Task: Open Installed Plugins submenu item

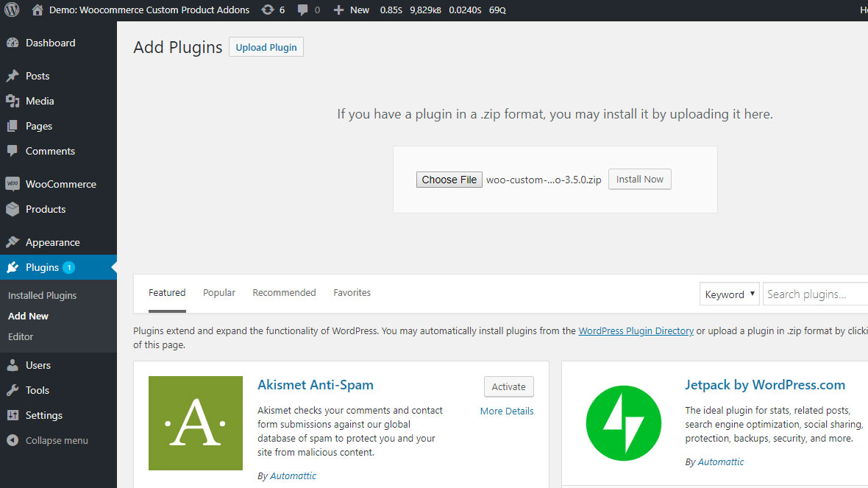Action: [x=42, y=295]
